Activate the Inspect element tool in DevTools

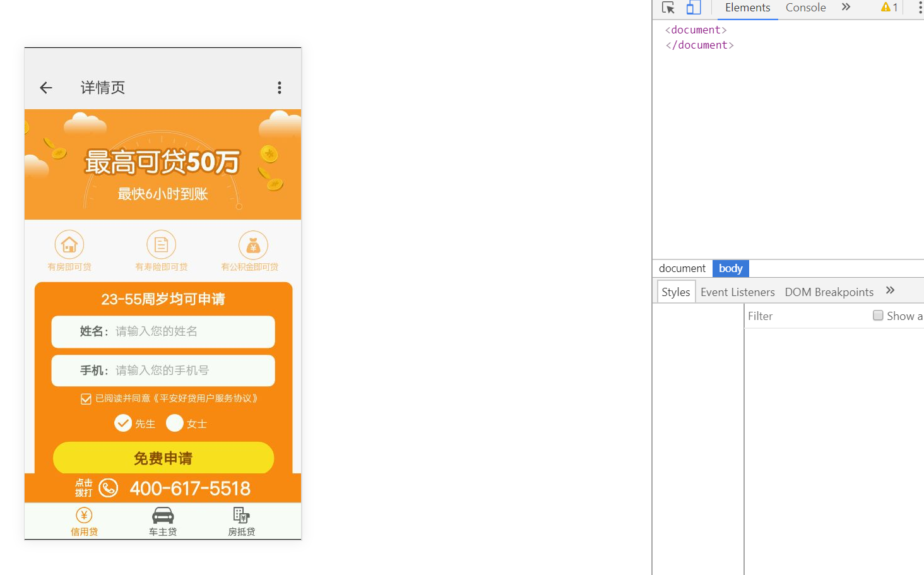668,8
